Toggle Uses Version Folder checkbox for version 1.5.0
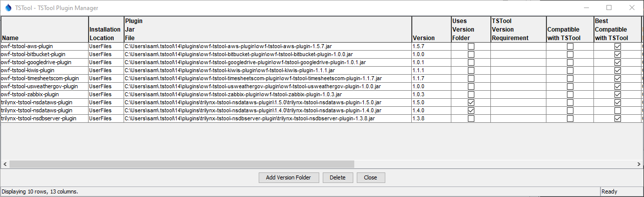 click(471, 102)
